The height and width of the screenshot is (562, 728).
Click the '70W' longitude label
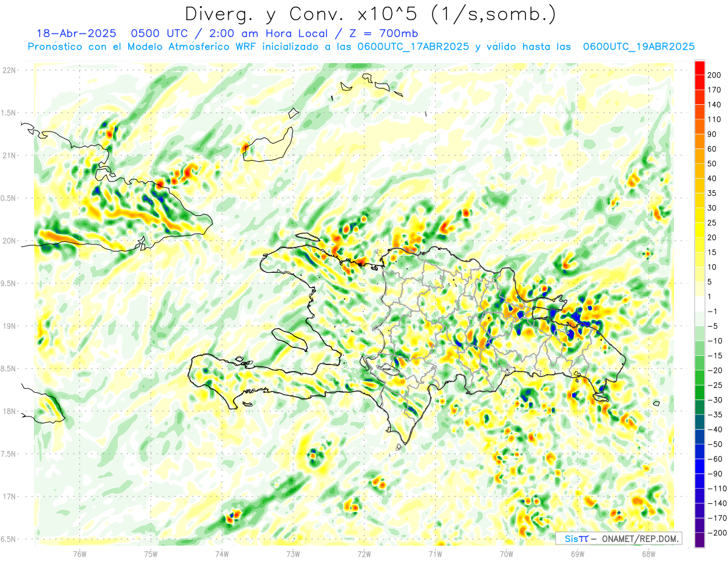tap(507, 554)
